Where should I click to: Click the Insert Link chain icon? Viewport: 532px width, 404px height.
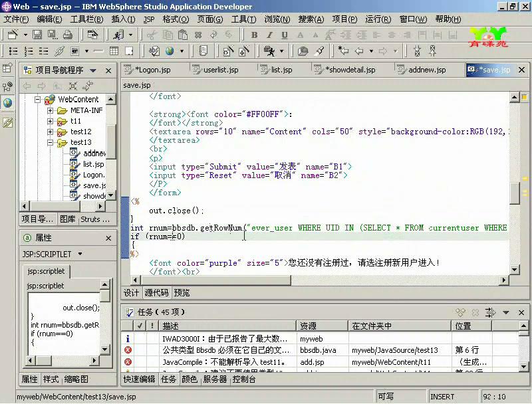59,51
